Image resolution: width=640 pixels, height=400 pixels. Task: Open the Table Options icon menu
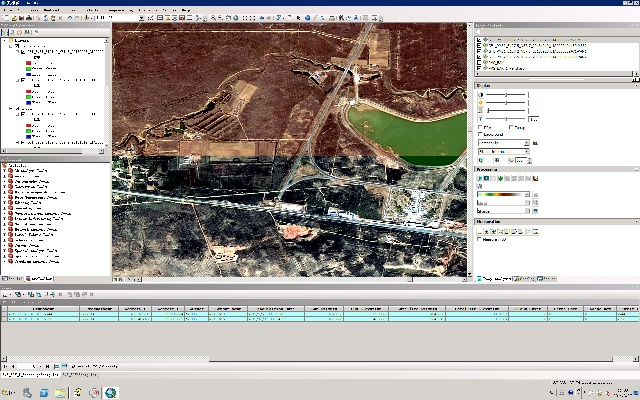tap(6, 294)
